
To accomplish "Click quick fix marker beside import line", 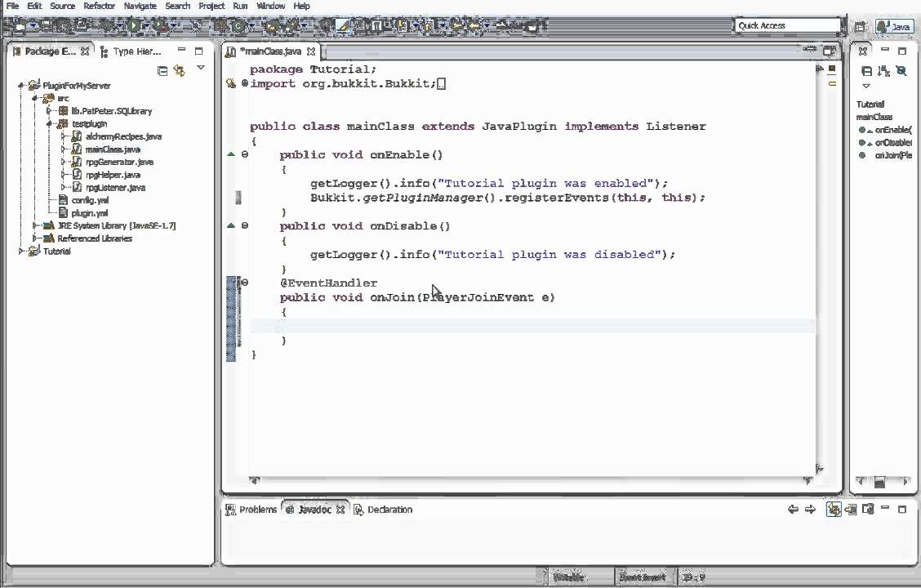I will point(231,83).
